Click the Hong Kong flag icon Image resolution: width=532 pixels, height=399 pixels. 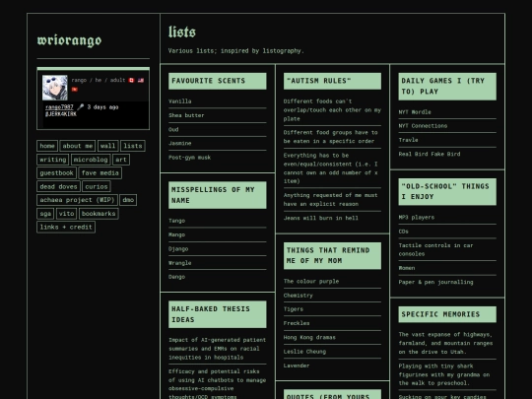point(74,90)
